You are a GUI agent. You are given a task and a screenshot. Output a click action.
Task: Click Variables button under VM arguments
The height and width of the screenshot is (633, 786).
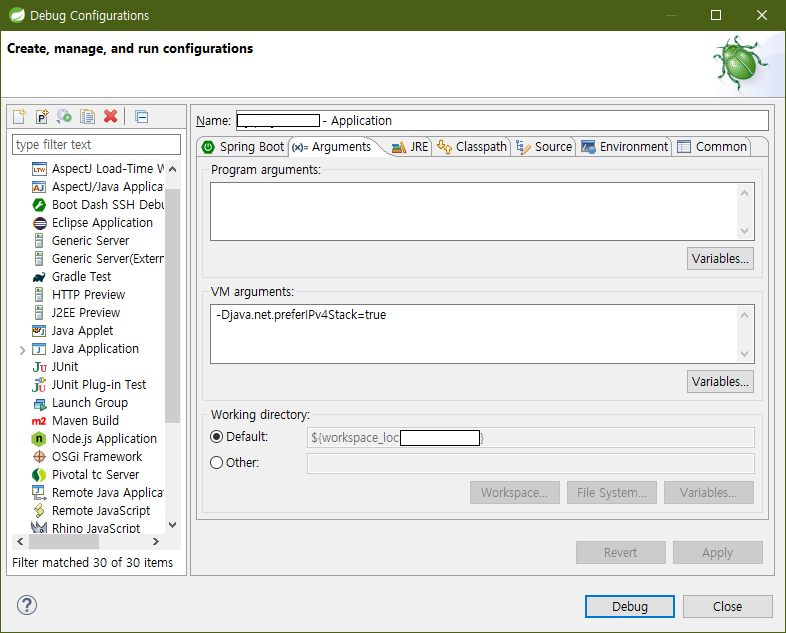point(720,381)
